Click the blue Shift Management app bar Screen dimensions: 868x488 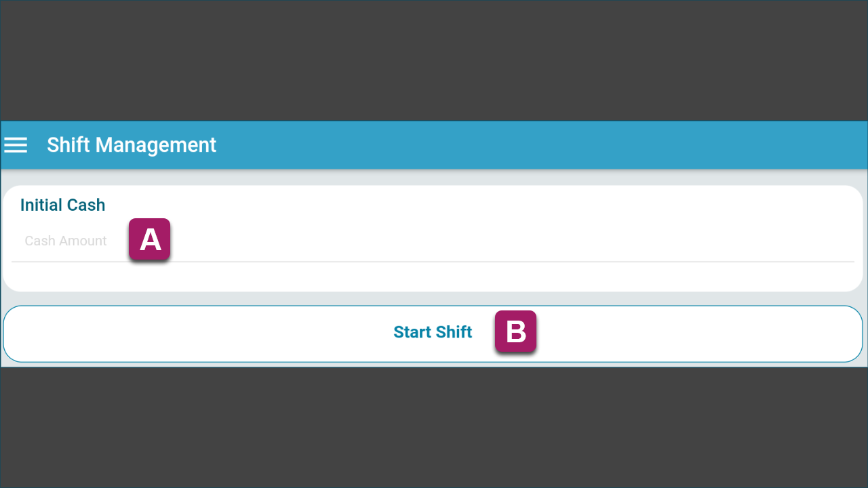pos(434,145)
